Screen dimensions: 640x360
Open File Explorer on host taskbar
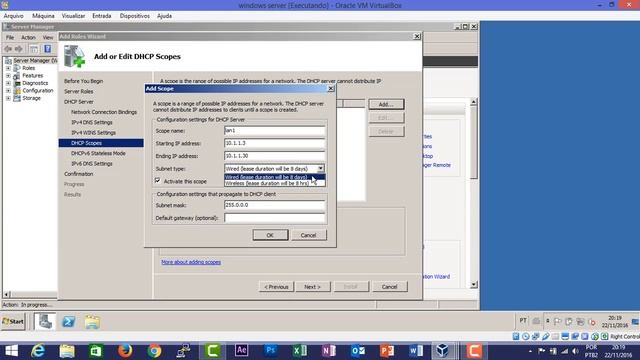tap(67, 351)
